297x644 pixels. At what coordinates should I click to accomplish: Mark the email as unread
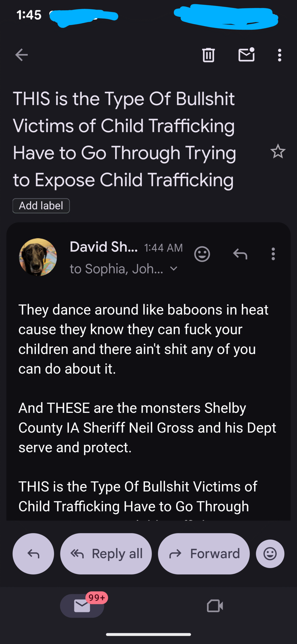[x=246, y=55]
